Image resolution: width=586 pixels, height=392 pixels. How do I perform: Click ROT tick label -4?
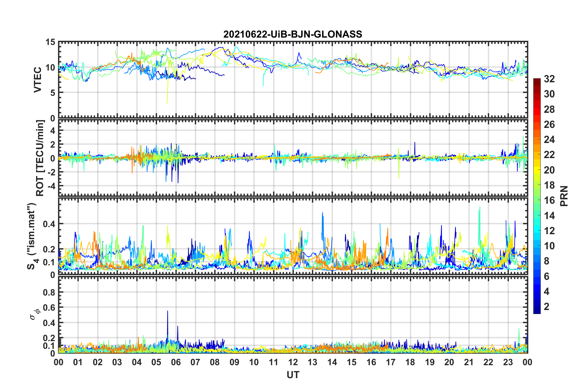coord(51,186)
